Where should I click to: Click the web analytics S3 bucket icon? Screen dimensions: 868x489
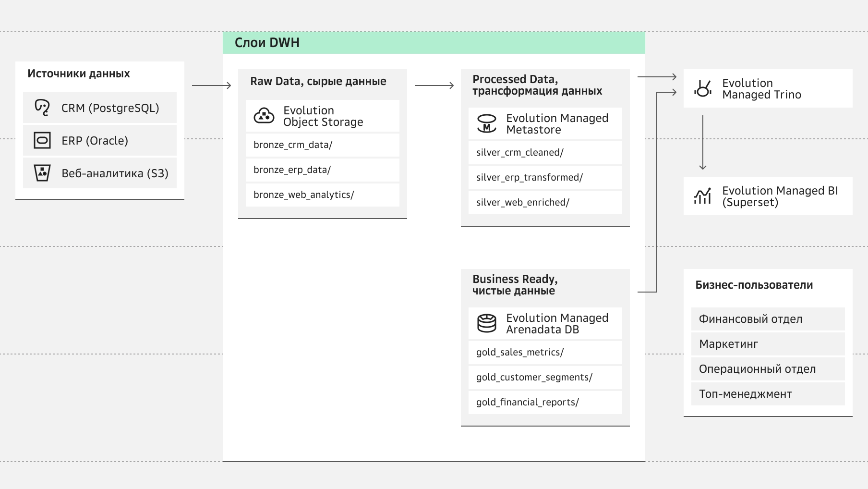pos(42,173)
